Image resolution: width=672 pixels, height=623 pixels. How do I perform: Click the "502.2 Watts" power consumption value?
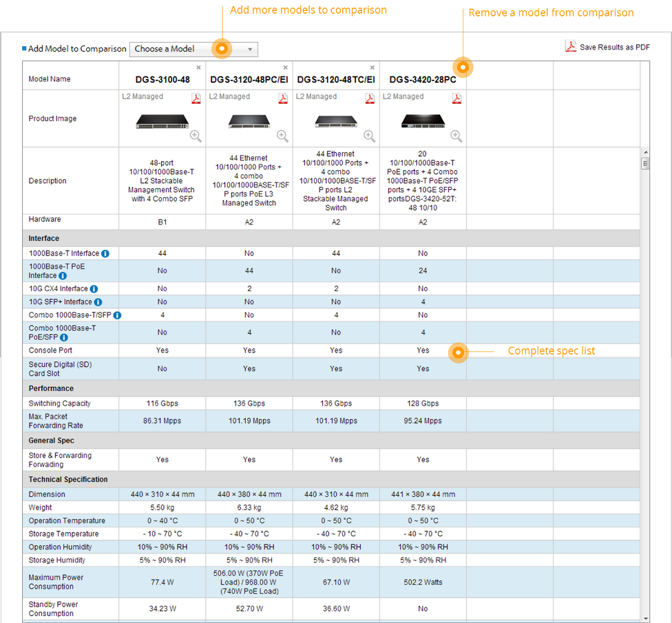[423, 582]
